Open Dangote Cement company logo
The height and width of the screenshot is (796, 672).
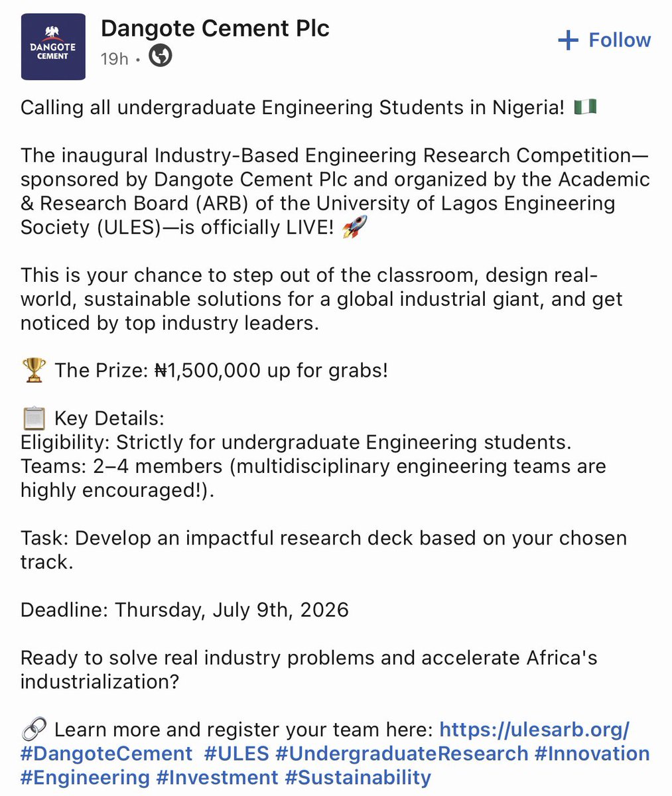53,47
